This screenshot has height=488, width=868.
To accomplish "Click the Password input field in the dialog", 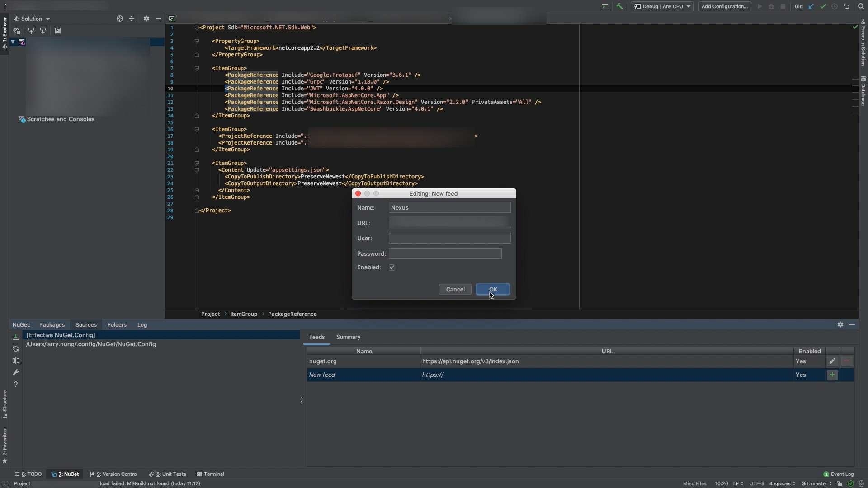I will tap(445, 254).
